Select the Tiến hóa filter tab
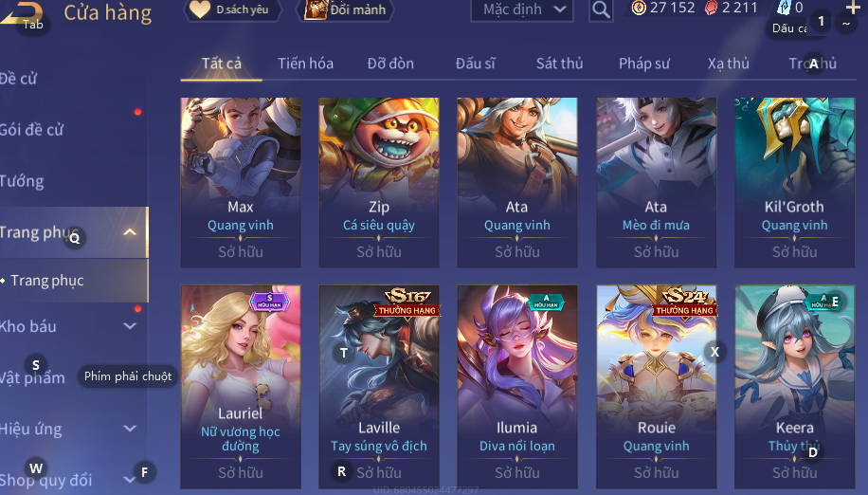This screenshot has width=868, height=495. (305, 64)
